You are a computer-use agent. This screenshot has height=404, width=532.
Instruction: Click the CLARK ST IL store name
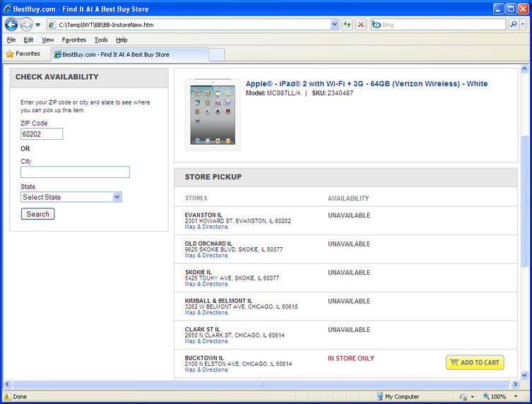(x=202, y=329)
